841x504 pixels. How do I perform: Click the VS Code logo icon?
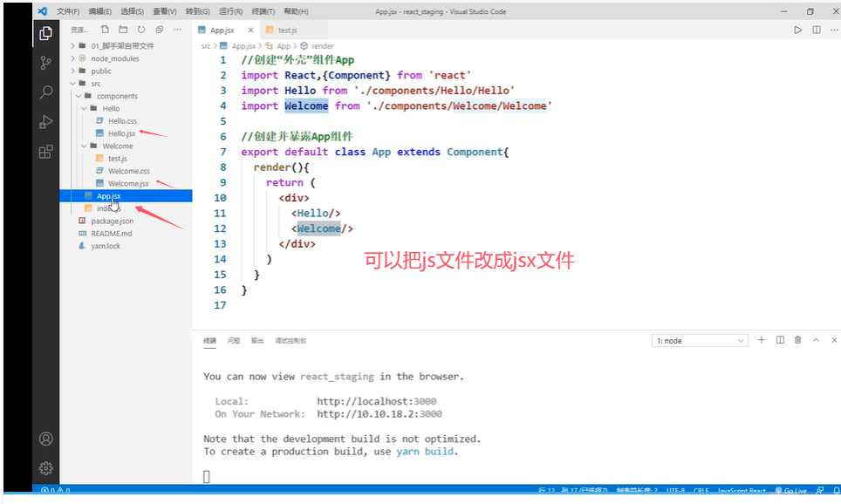click(x=43, y=11)
